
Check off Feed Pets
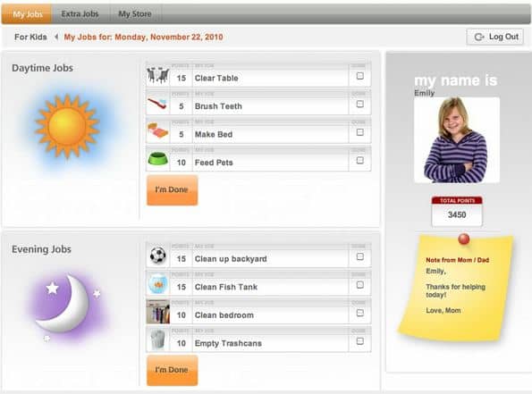(360, 160)
